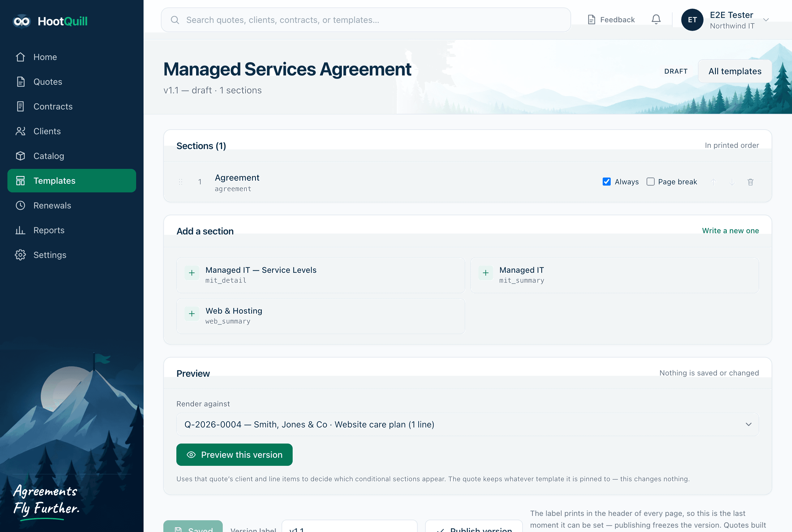Click the ET user avatar
Image resolution: width=792 pixels, height=532 pixels.
[x=692, y=20]
